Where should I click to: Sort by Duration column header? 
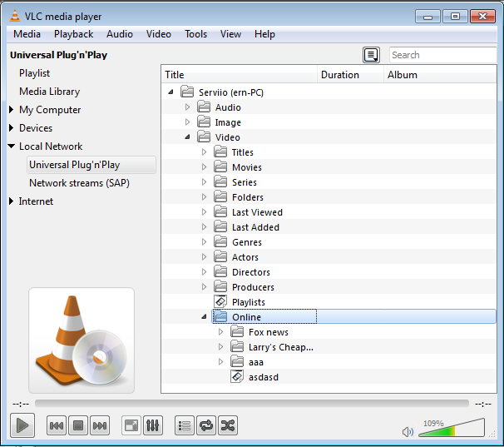pos(350,75)
